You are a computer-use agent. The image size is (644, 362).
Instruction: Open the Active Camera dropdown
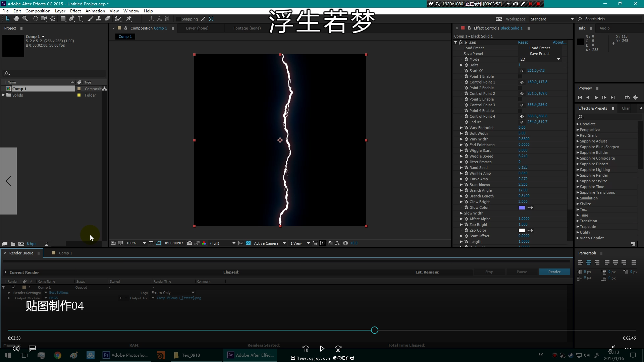coord(270,243)
